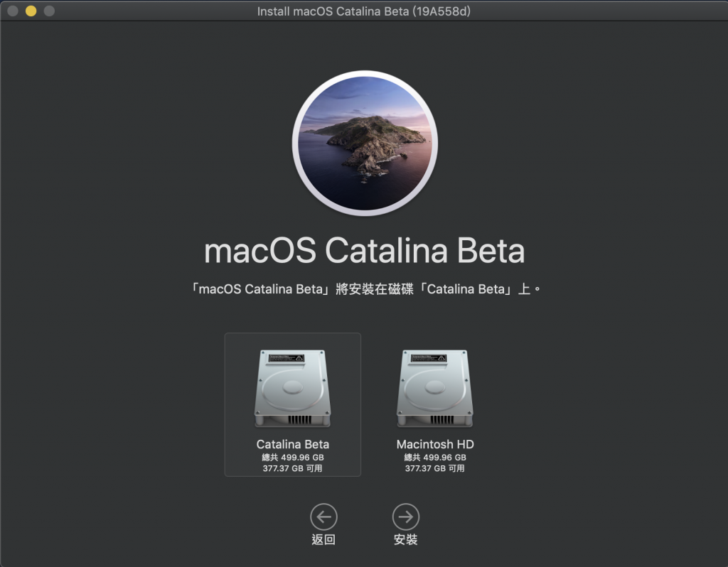Click the Catalina Beta disk name
Viewport: 728px width, 567px height.
coord(292,444)
